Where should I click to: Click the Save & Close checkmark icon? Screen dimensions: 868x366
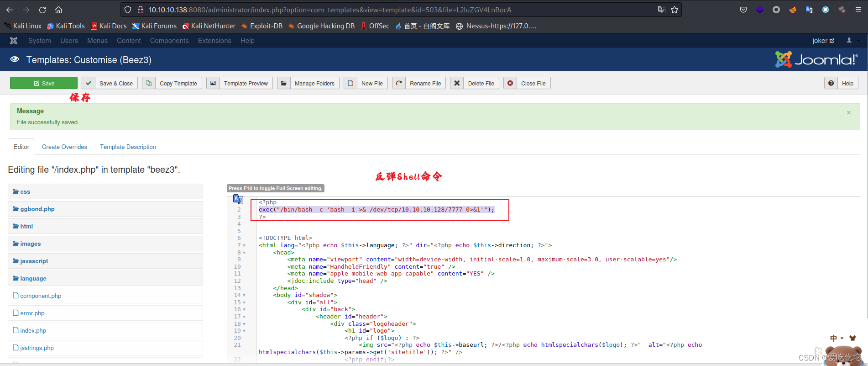click(89, 83)
